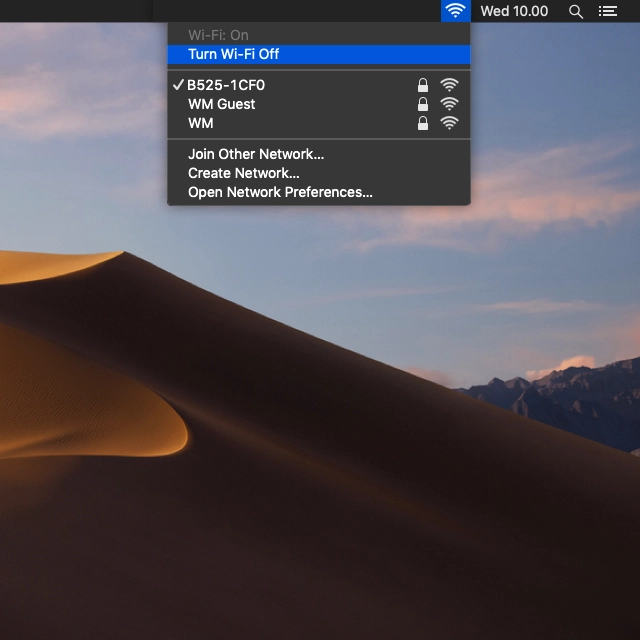Click the Wed 10.00 clock in the menu bar
Viewport: 640px width, 640px height.
[x=514, y=11]
